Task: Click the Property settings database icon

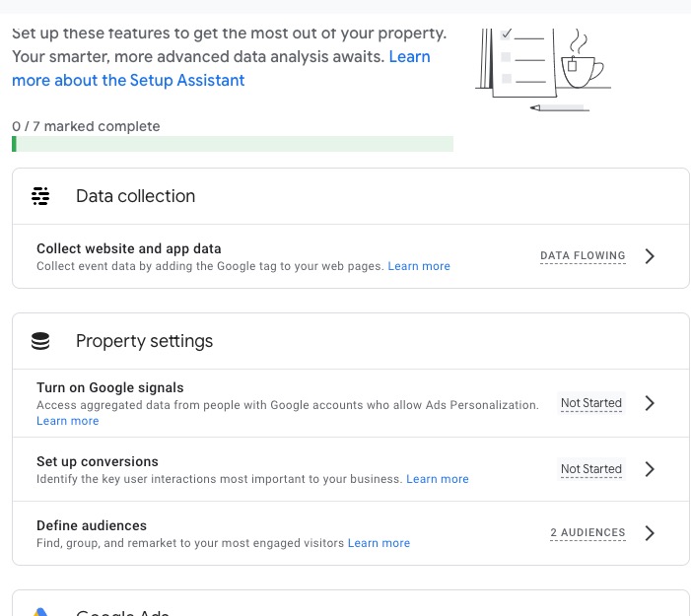Action: (40, 341)
